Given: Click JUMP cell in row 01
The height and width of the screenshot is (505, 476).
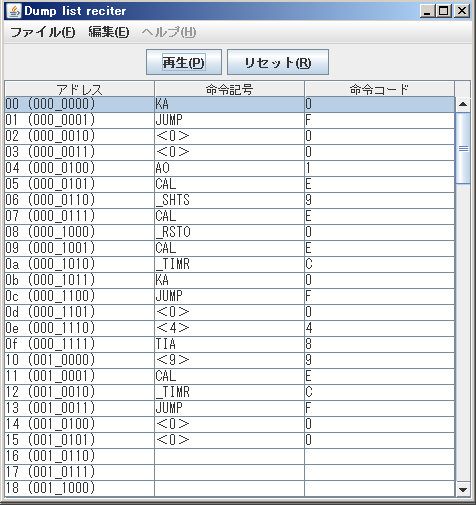Looking at the screenshot, I should tap(229, 120).
